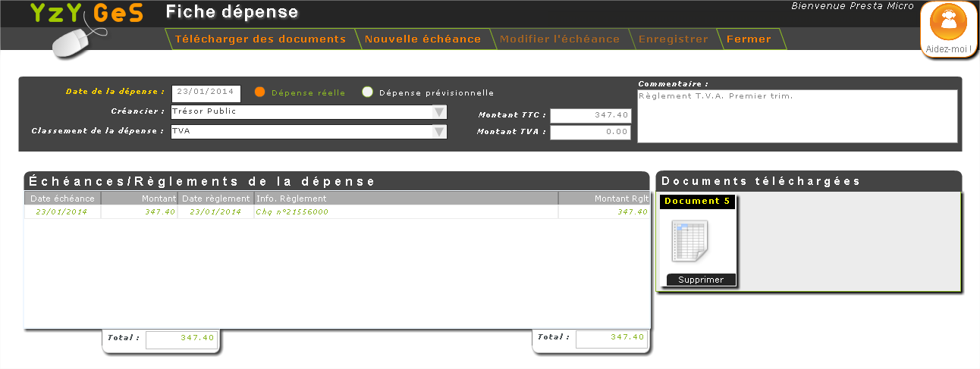
Task: Click the Enregistrer tab
Action: click(673, 39)
